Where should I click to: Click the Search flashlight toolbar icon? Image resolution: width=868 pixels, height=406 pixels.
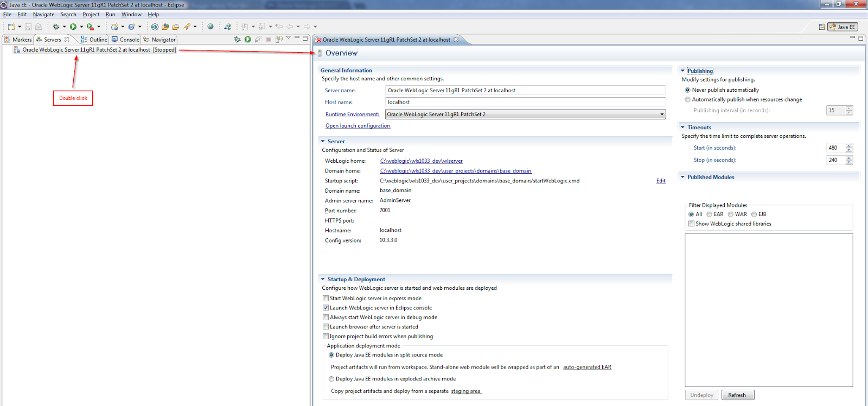click(x=187, y=27)
